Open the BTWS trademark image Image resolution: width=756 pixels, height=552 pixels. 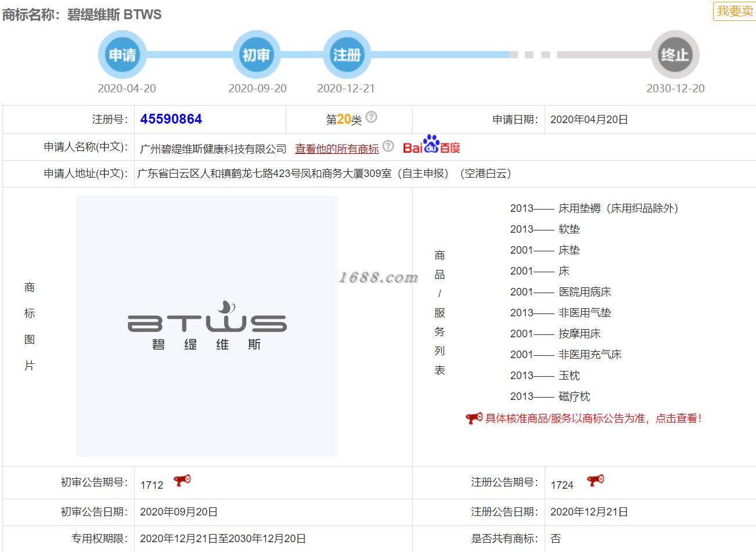pyautogui.click(x=207, y=326)
